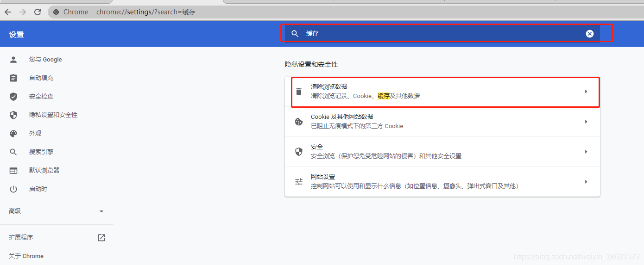Screen dimensions: 644x265
Task: Open the Cookie 及其他网站数据 row arrow
Action: tap(586, 122)
